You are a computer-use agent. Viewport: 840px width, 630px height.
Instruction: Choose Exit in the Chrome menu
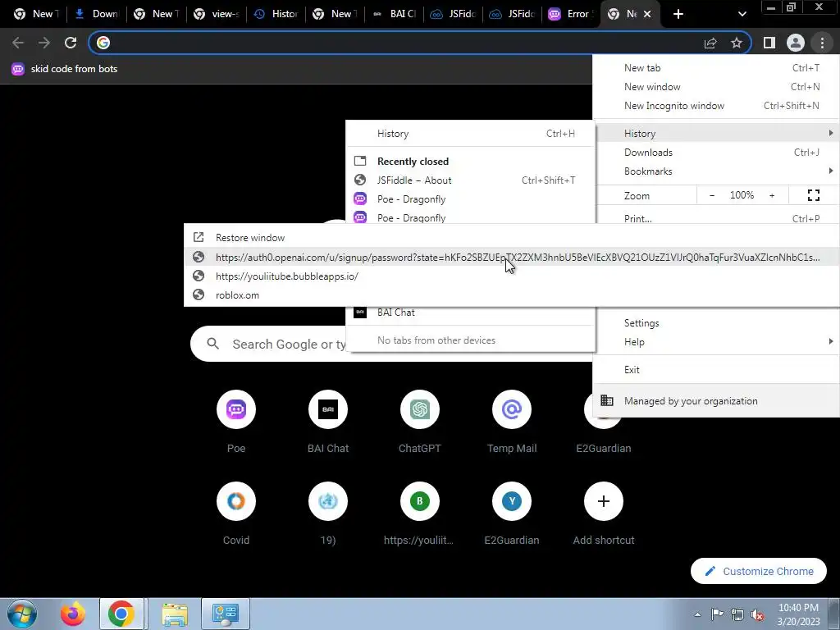click(716, 370)
